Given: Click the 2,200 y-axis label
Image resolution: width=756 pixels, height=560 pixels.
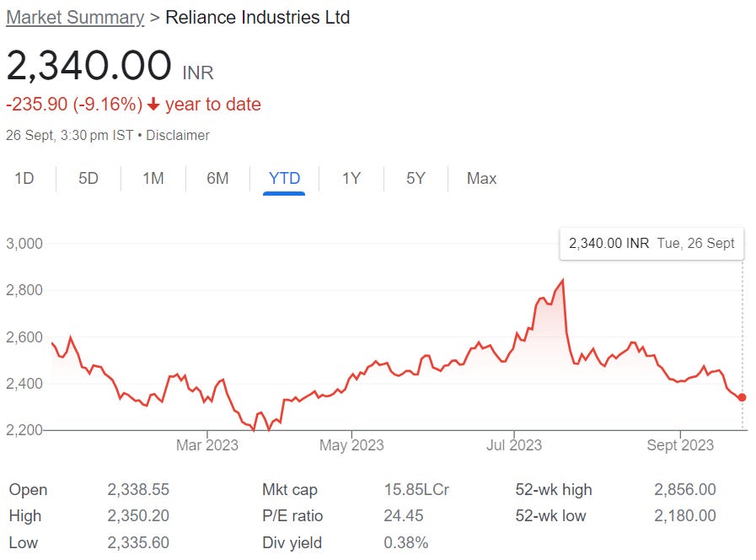Looking at the screenshot, I should tap(24, 430).
